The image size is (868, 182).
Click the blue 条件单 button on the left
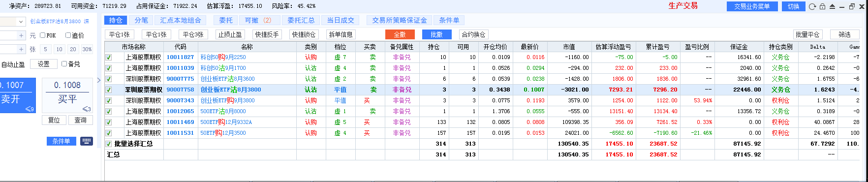(x=62, y=141)
